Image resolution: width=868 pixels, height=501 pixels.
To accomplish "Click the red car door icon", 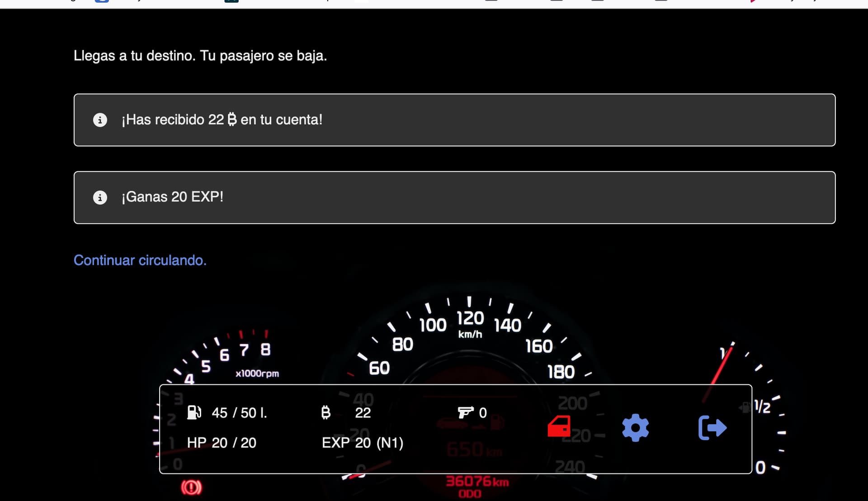I will [559, 426].
